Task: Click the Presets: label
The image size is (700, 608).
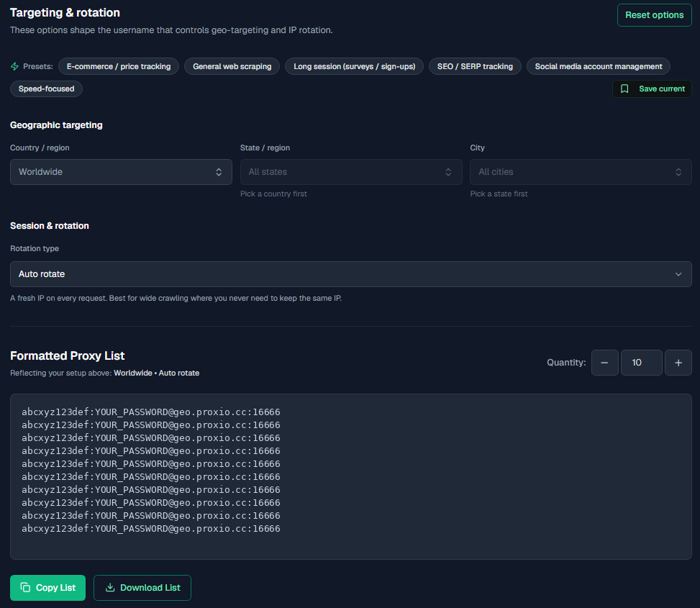Action: [38, 66]
